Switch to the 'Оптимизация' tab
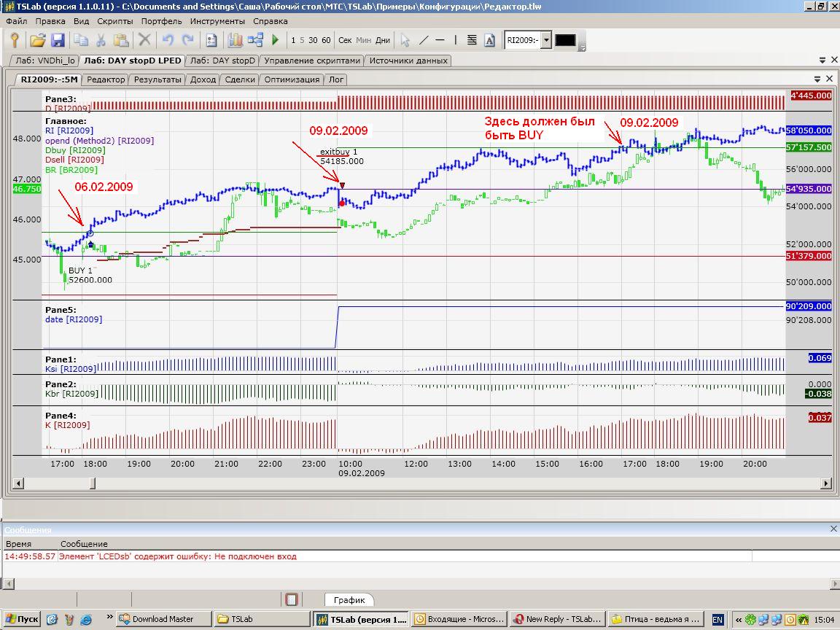The width and height of the screenshot is (840, 630). [x=292, y=79]
